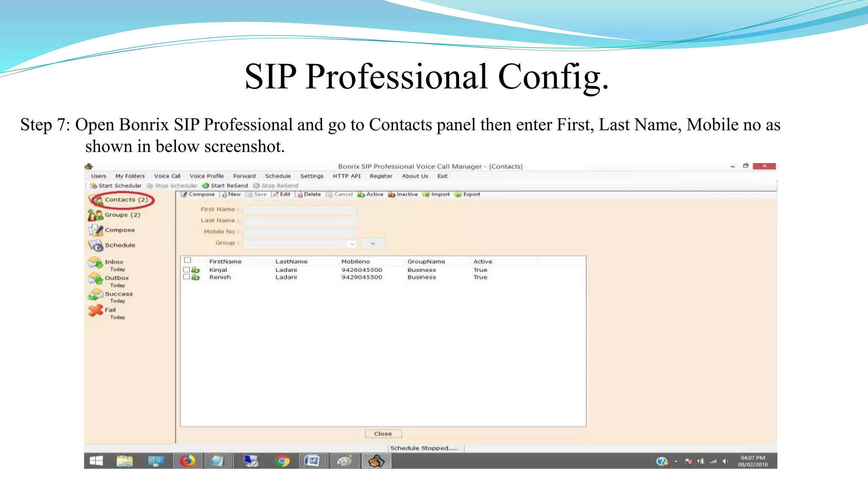Open the Voice Call menu
This screenshot has height=488, width=868.
[167, 176]
